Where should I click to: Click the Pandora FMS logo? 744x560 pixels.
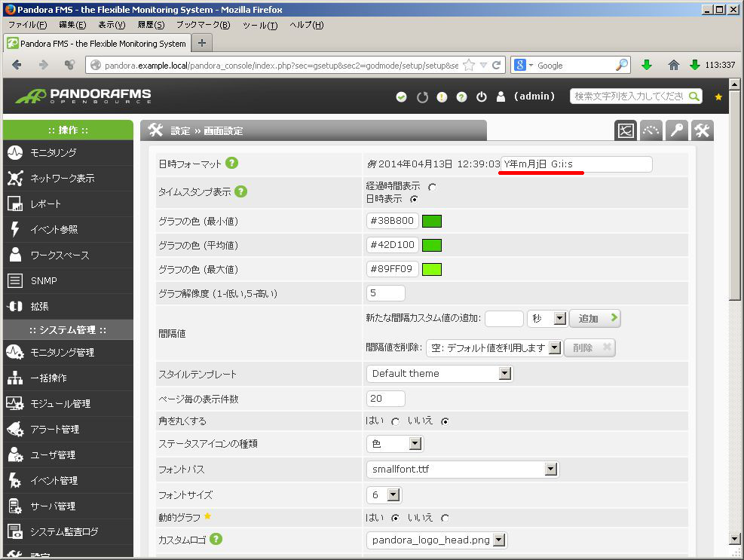point(84,96)
